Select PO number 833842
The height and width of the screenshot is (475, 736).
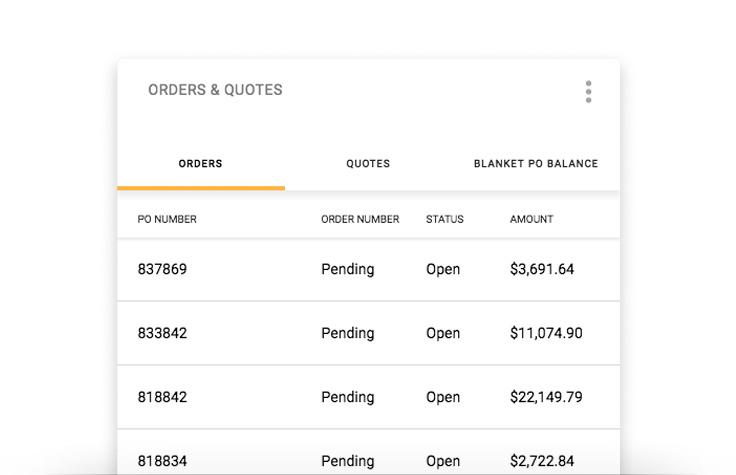coord(162,333)
